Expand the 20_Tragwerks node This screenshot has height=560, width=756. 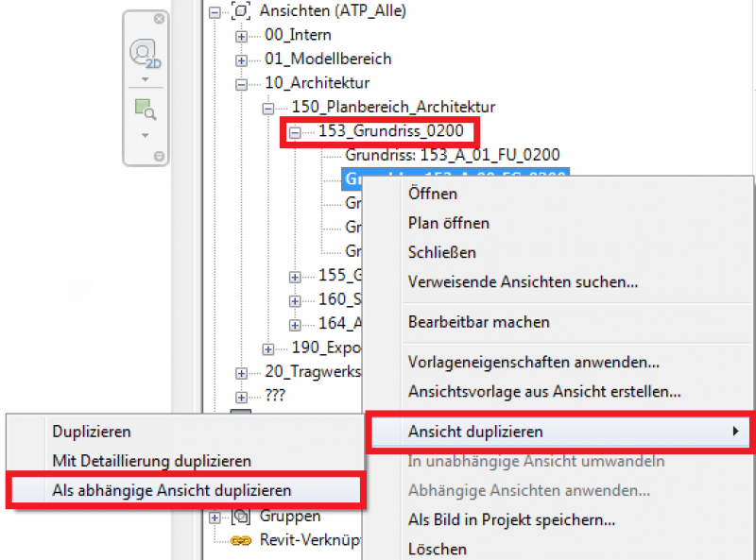click(242, 372)
